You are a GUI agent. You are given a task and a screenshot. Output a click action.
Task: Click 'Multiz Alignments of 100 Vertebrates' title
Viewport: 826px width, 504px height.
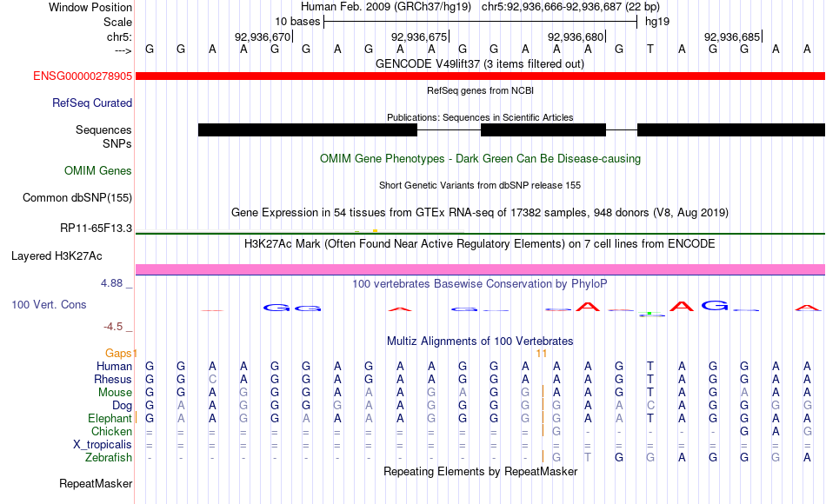click(x=480, y=342)
